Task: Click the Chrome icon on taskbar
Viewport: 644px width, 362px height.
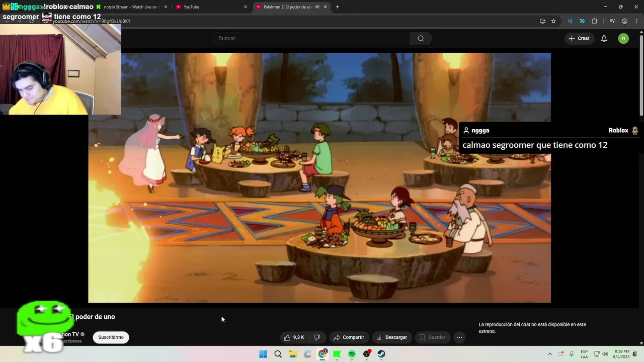Action: click(322, 354)
